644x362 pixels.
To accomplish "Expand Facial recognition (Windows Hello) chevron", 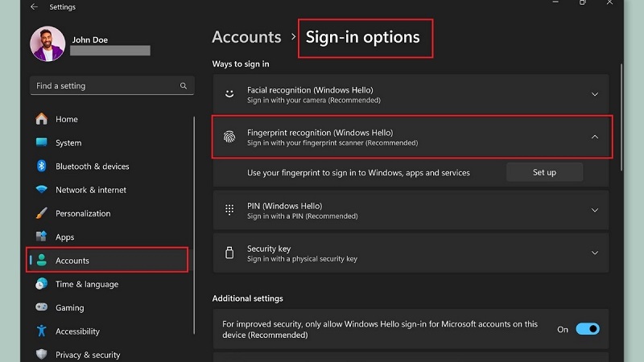I will point(595,95).
